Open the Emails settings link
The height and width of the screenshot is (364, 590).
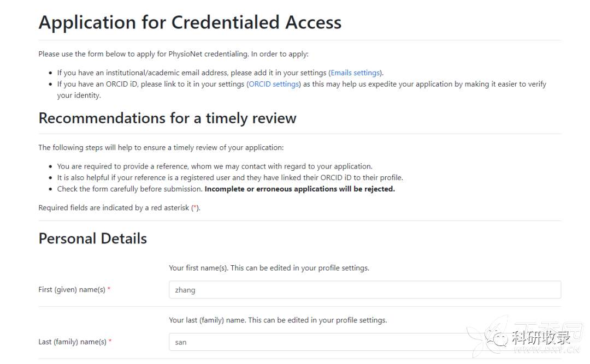point(355,73)
